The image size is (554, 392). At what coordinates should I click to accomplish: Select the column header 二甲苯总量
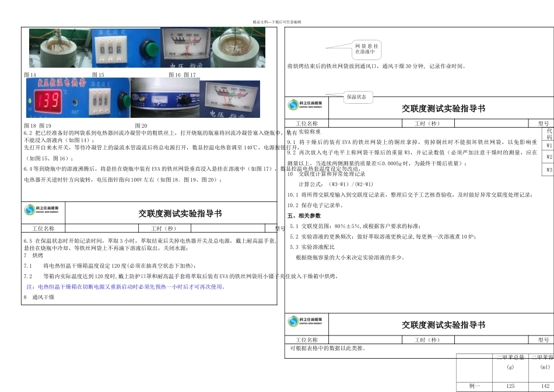510,358
